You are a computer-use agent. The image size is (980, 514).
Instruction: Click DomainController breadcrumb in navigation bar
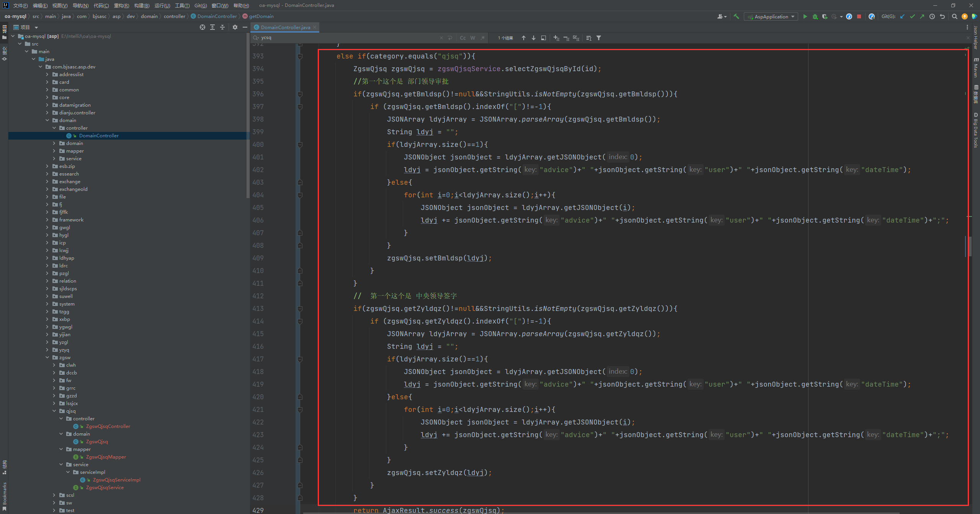pos(217,16)
